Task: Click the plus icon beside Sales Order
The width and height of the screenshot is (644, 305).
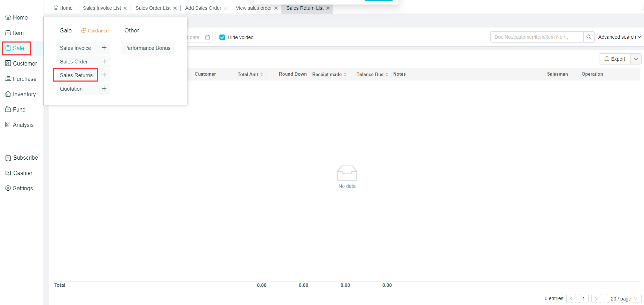Action: [104, 61]
